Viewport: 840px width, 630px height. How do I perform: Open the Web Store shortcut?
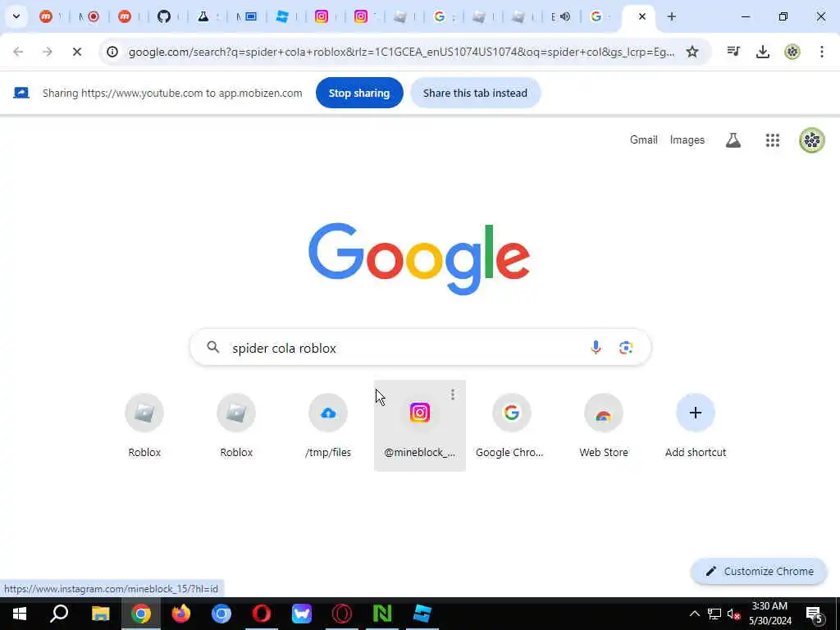click(603, 426)
